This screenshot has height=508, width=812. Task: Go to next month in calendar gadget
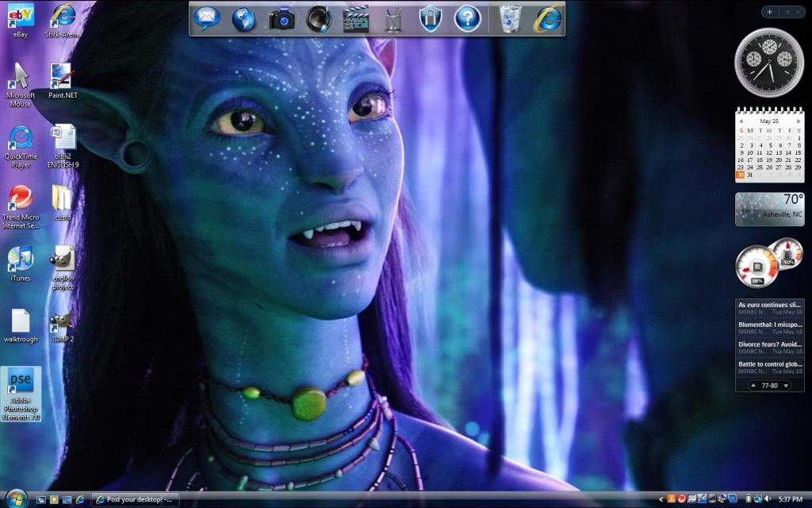point(799,121)
